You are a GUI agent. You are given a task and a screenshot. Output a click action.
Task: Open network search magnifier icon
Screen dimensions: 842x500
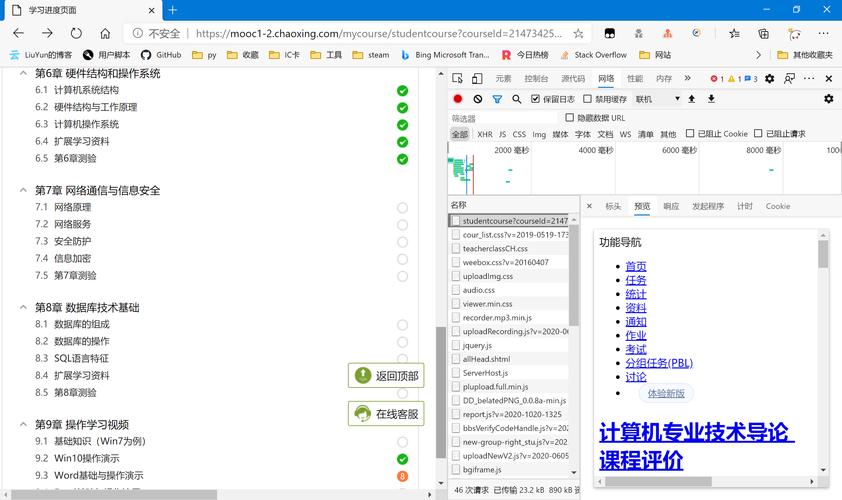click(x=516, y=99)
